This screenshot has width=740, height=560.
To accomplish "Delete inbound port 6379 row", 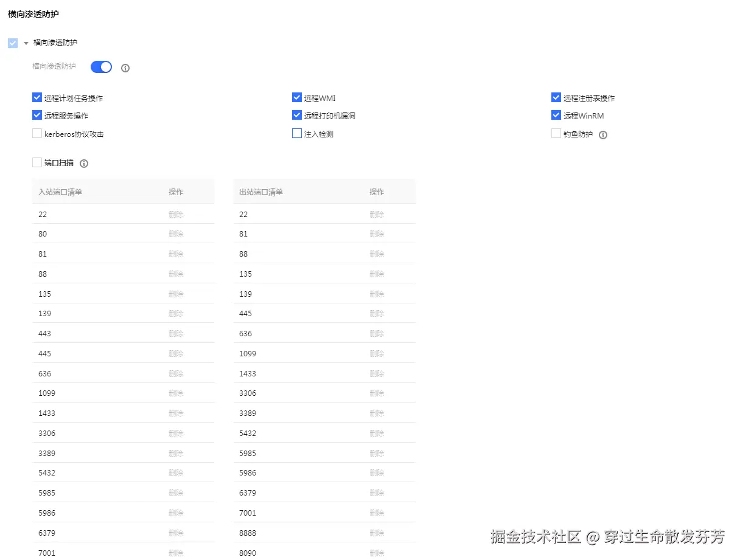I will pyautogui.click(x=176, y=533).
